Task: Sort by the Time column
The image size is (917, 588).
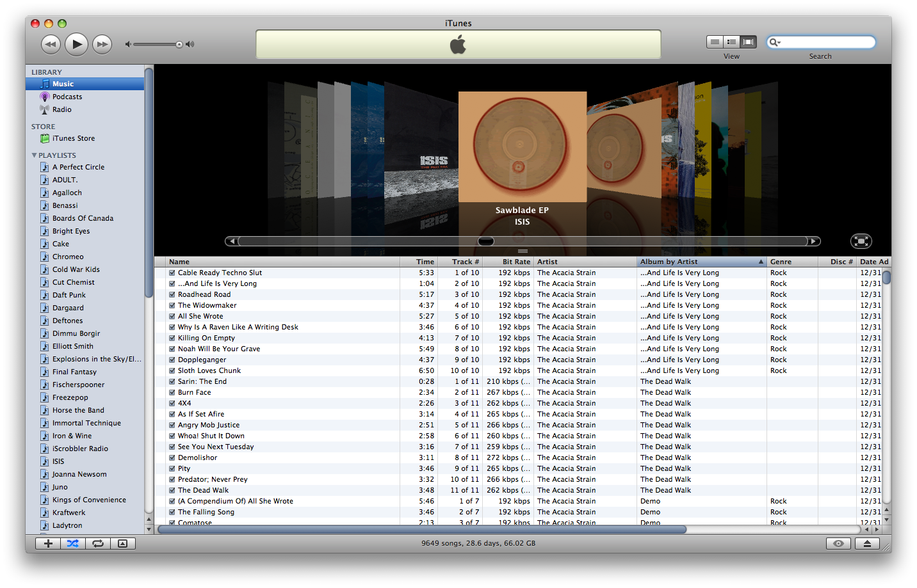Action: (418, 262)
